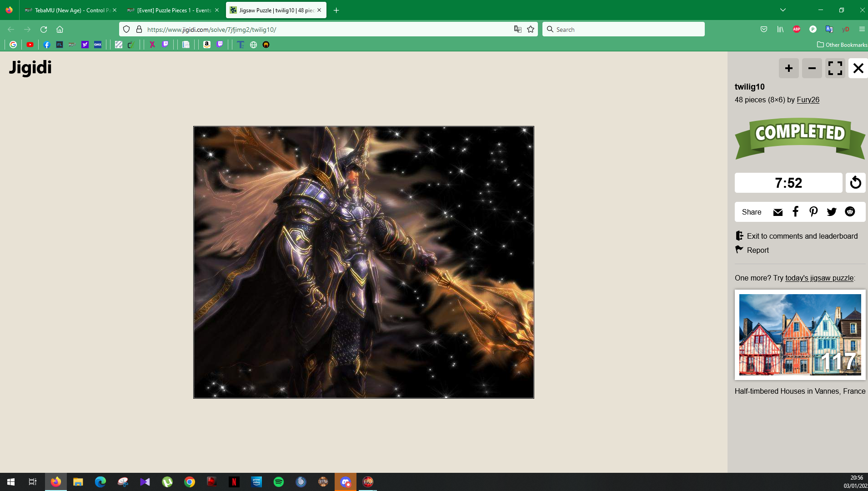Open Netflix from the taskbar

pos(234,482)
